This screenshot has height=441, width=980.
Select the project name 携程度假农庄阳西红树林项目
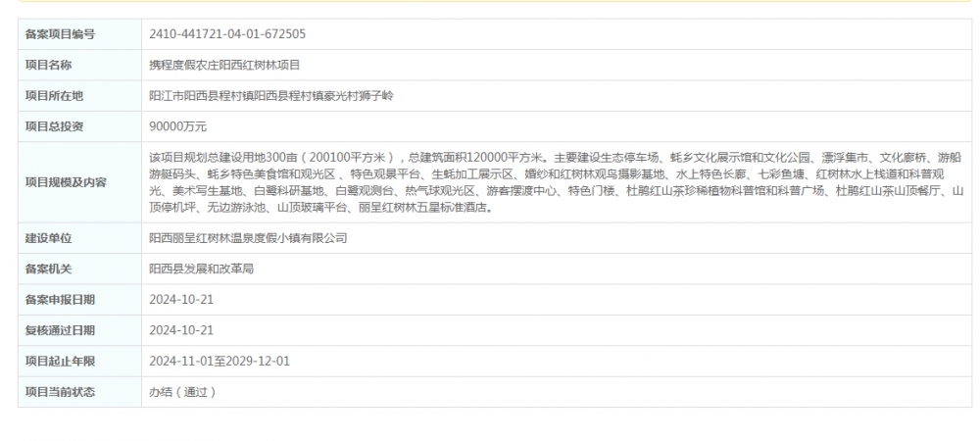(225, 65)
